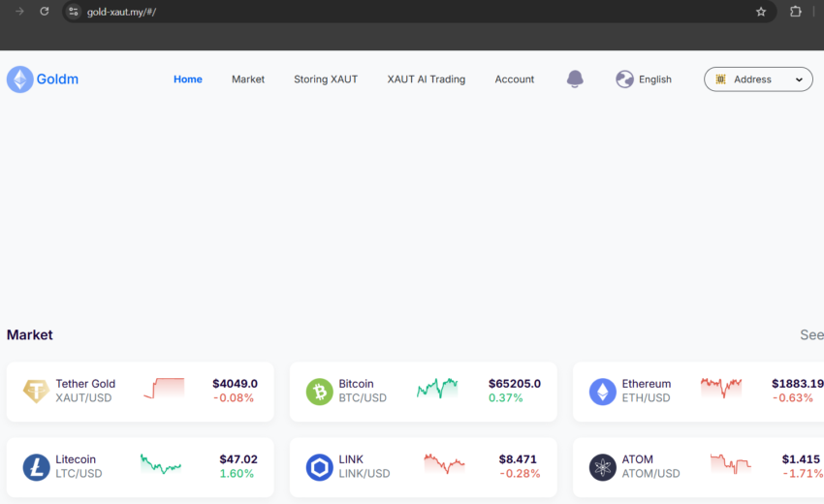Click Tether Gold change -0.08%
This screenshot has width=824, height=504.
click(x=234, y=397)
